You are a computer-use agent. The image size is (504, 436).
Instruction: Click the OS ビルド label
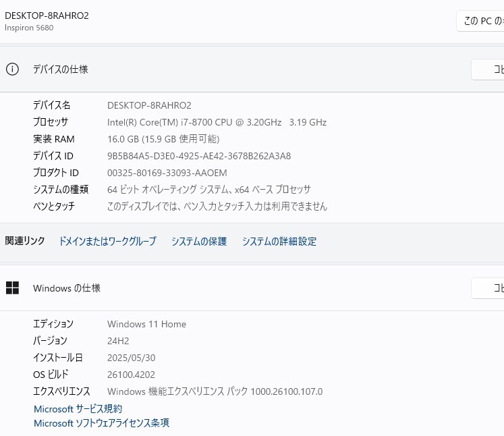coord(51,374)
